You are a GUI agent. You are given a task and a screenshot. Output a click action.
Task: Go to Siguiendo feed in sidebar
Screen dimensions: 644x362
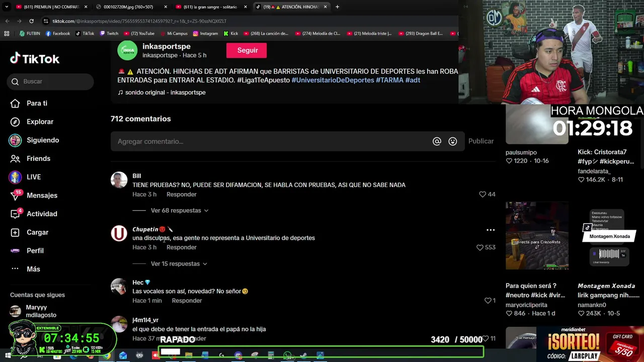click(34, 140)
